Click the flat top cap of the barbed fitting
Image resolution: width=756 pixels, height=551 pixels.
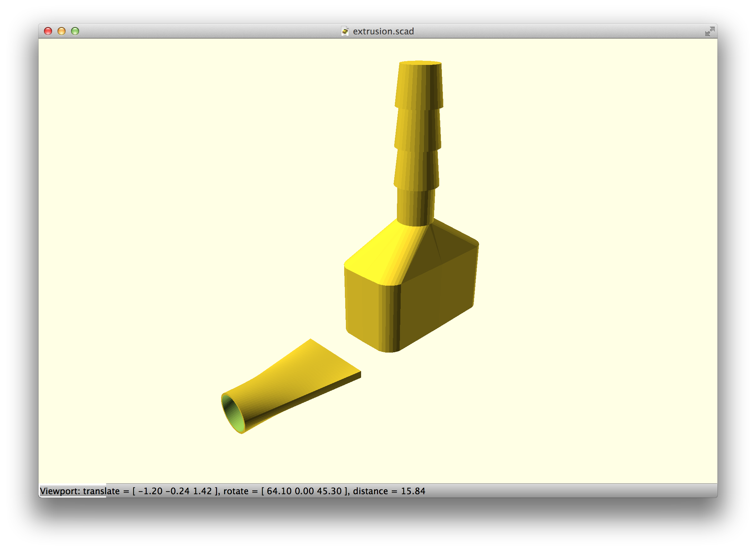420,63
